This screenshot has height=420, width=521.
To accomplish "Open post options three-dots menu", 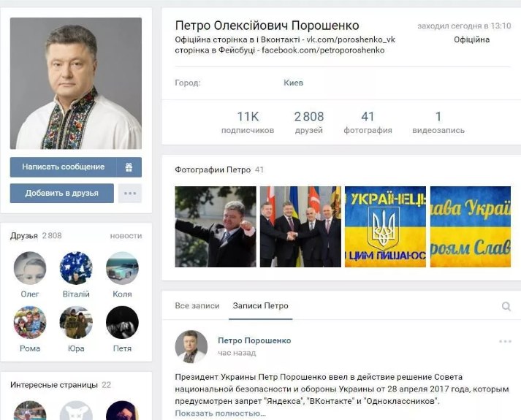I will point(505,341).
